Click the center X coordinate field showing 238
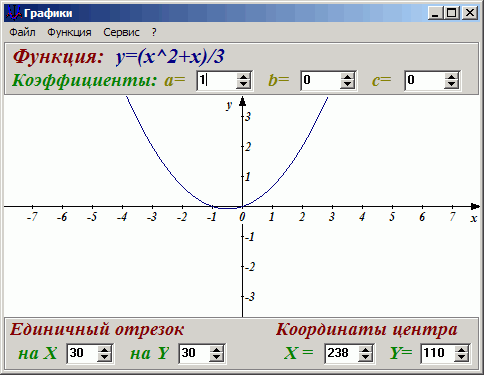Screen dimensions: 484x375 click(342, 354)
